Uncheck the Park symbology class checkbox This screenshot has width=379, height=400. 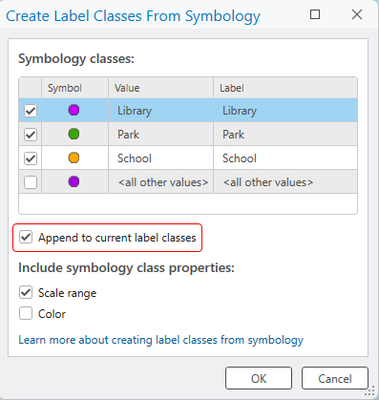30,135
